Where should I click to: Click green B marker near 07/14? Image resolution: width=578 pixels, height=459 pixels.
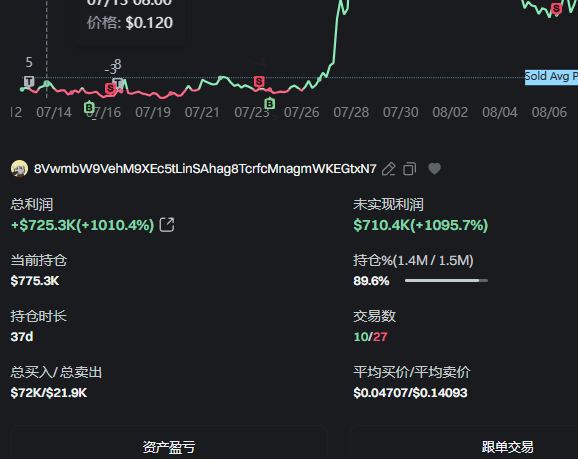point(89,107)
